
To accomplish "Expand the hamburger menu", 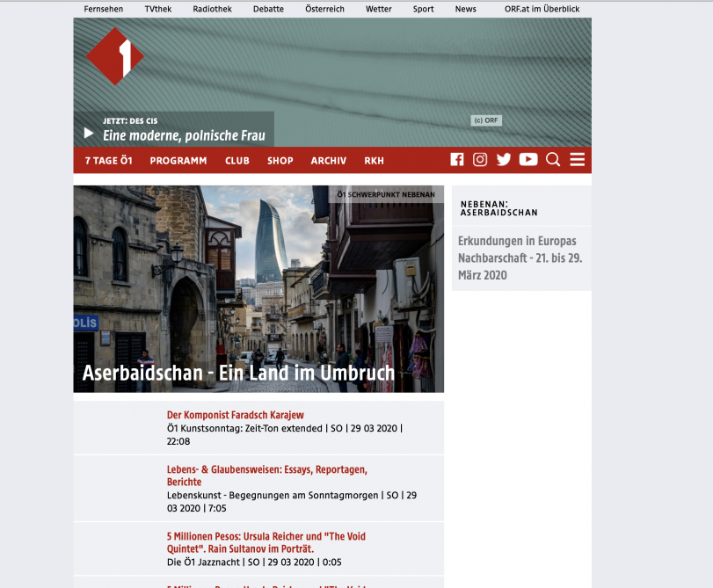I will coord(577,160).
